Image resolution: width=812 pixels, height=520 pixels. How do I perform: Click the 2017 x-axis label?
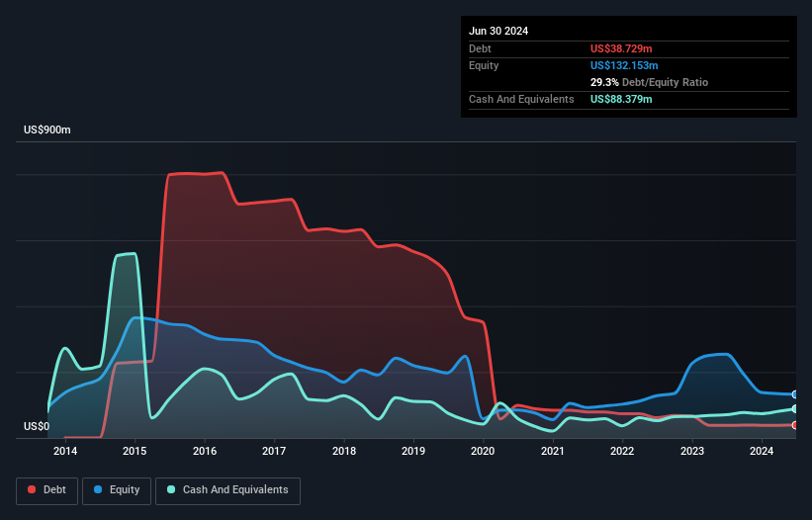274,451
